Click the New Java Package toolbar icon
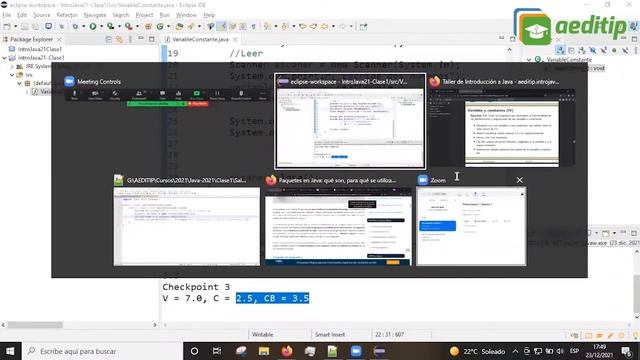The width and height of the screenshot is (640, 360). tap(148, 27)
